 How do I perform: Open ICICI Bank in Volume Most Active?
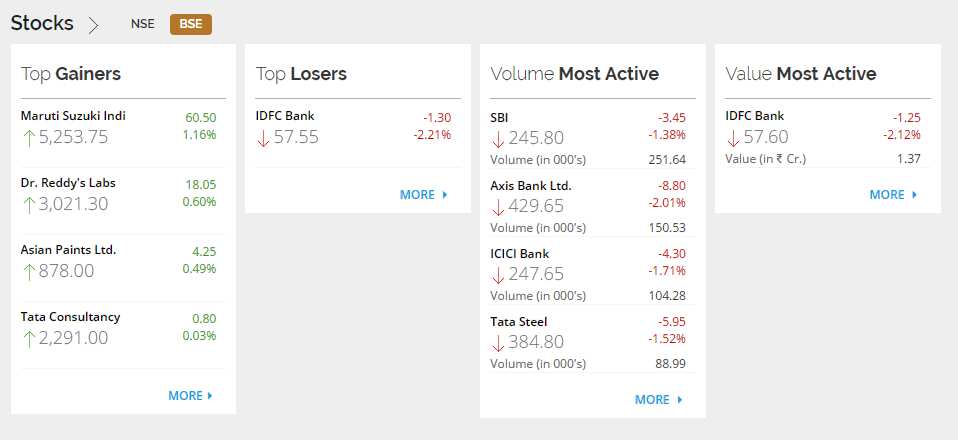click(x=520, y=254)
